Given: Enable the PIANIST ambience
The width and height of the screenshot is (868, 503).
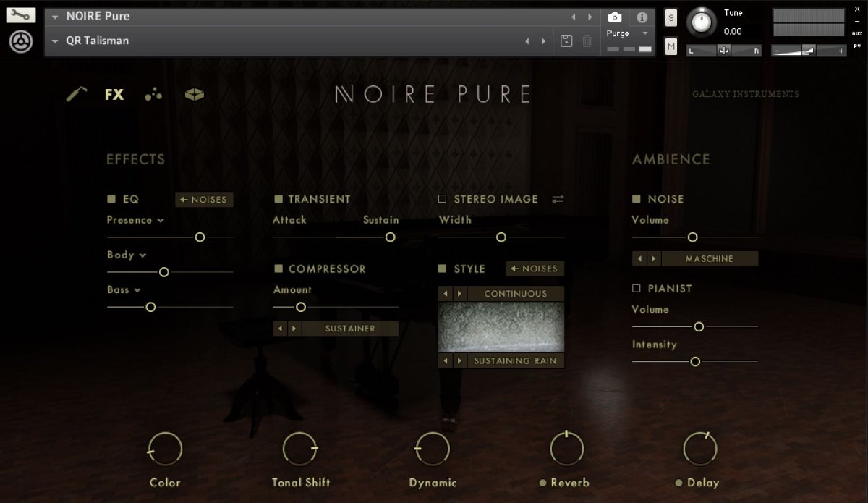Looking at the screenshot, I should pos(637,288).
